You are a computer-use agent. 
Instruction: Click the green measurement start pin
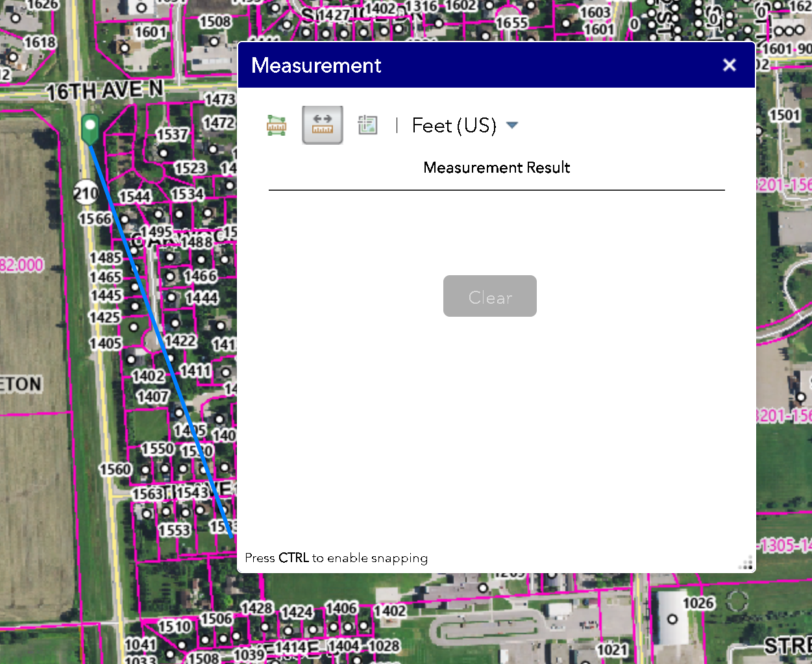(x=90, y=125)
